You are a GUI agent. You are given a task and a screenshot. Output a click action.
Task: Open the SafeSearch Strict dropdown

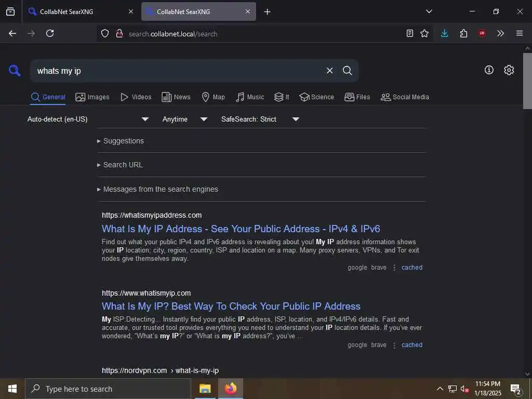click(x=260, y=119)
